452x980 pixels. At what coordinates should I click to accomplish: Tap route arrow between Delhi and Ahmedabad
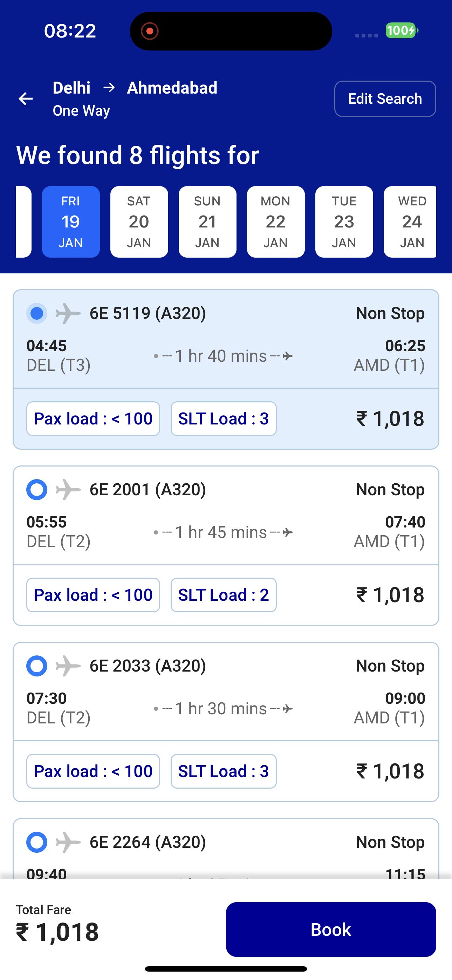pos(109,88)
